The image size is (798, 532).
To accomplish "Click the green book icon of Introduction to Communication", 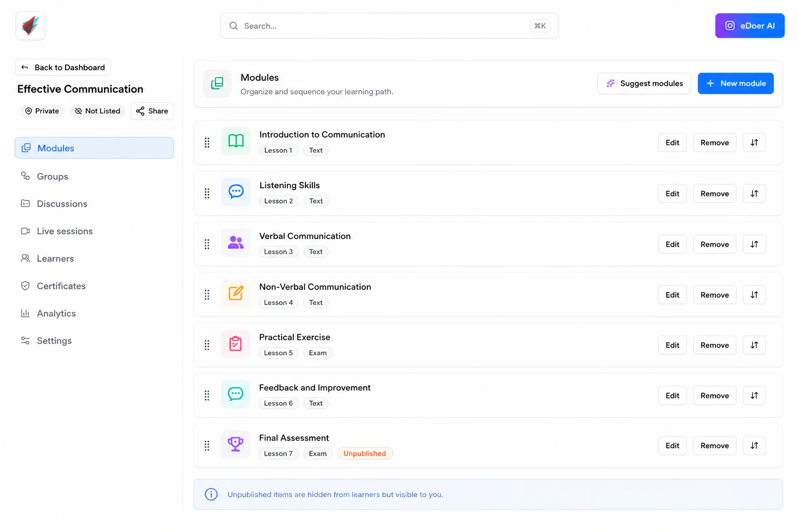I will [236, 141].
